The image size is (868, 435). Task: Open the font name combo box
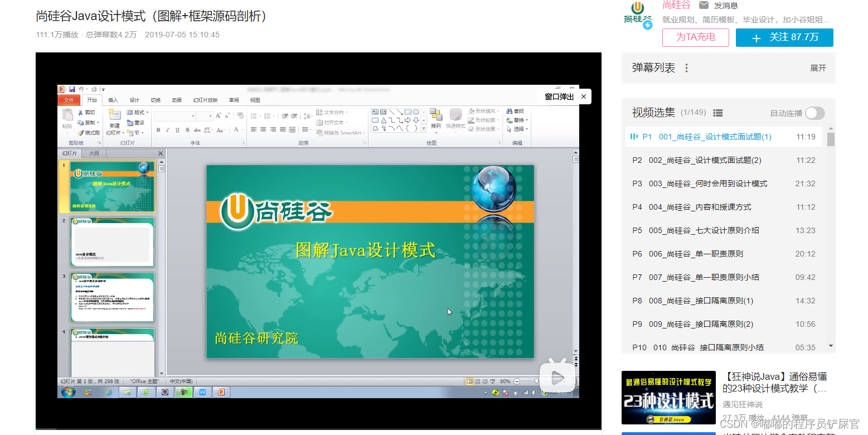(174, 116)
